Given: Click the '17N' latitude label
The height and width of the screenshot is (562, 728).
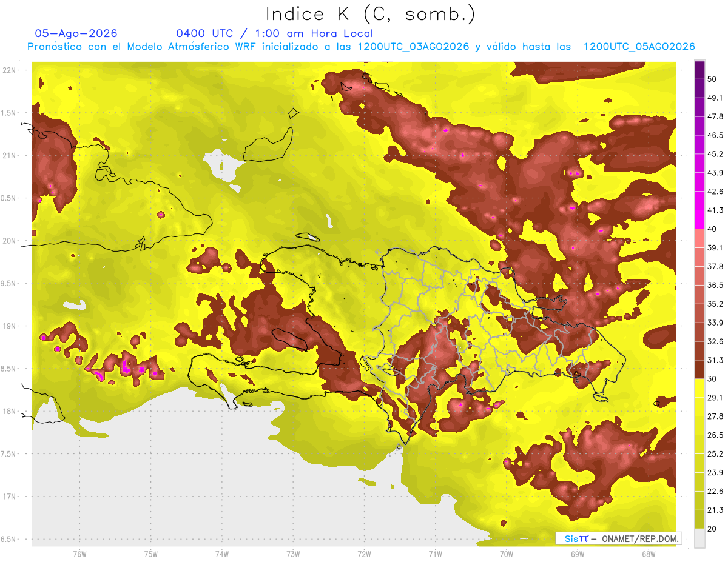Looking at the screenshot, I should click(x=8, y=497).
